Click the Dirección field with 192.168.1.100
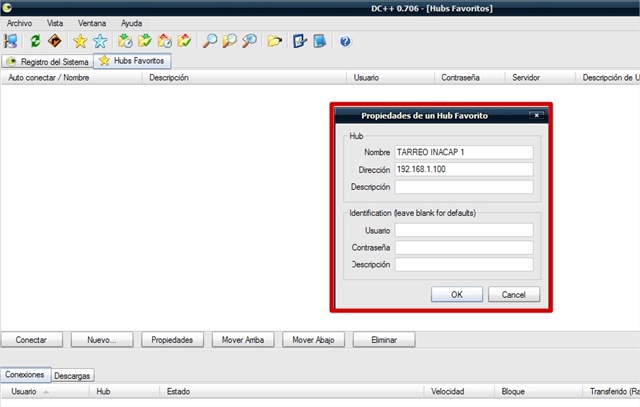The height and width of the screenshot is (407, 640). click(x=464, y=169)
